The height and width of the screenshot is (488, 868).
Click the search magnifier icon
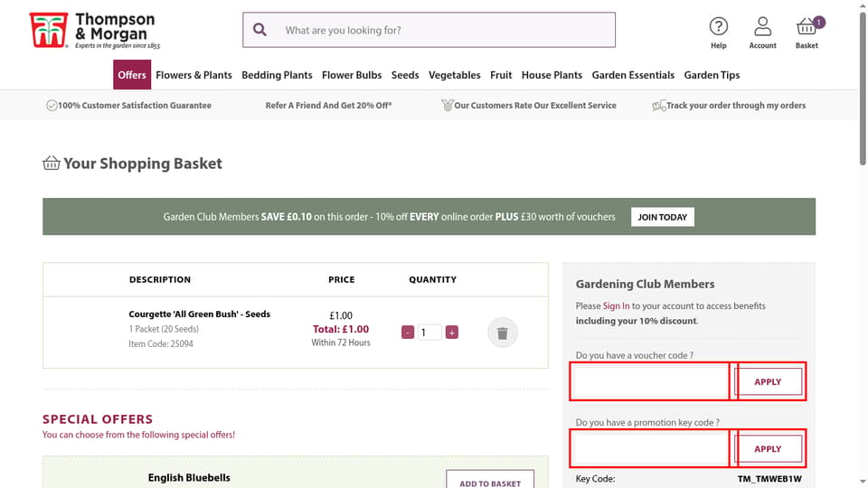(x=259, y=30)
